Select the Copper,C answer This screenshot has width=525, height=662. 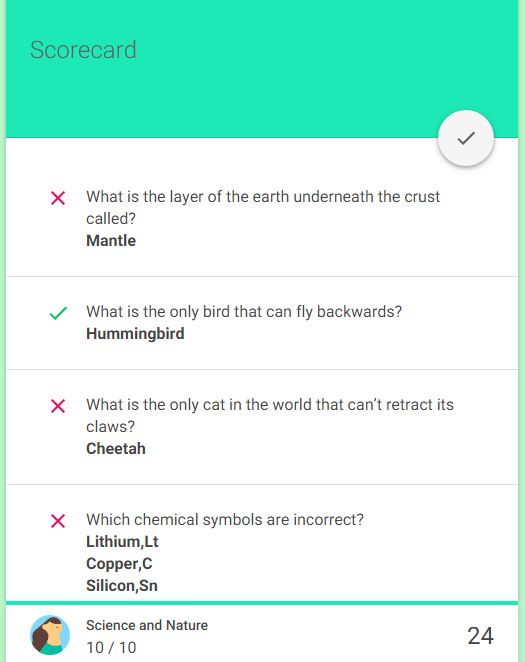[119, 564]
